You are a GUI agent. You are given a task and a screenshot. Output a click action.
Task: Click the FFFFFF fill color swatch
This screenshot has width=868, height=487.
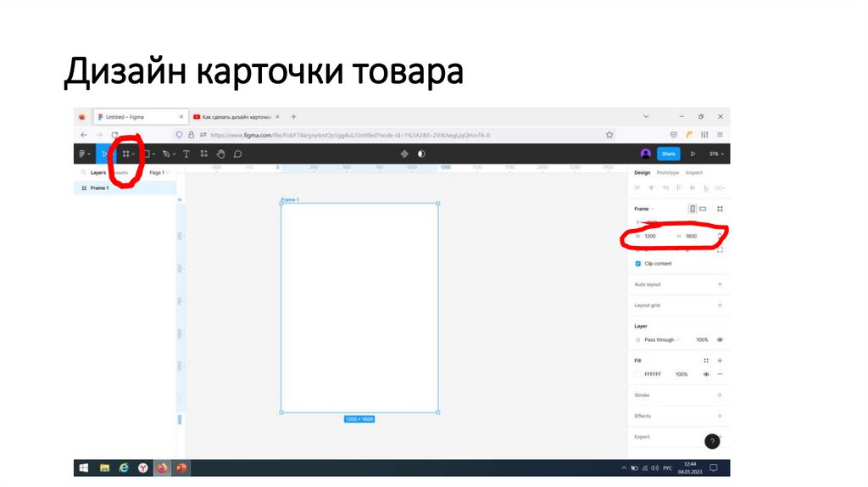click(638, 374)
